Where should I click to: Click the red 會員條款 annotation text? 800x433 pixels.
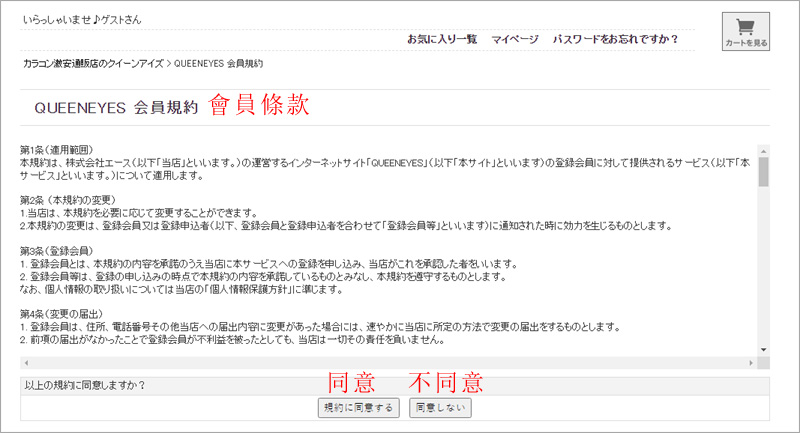(259, 106)
